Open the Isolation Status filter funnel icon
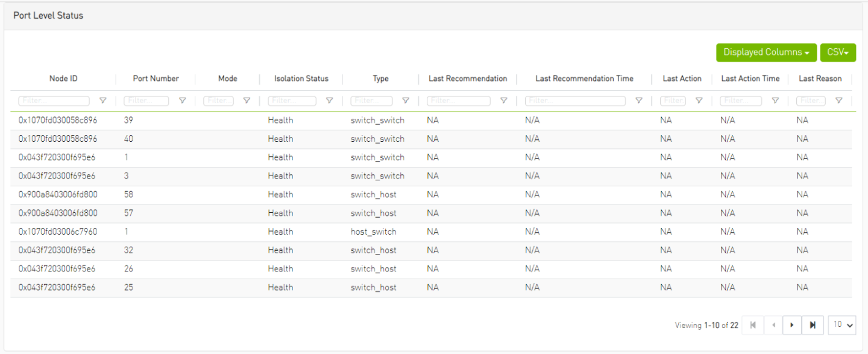This screenshot has width=868, height=354. tap(329, 101)
